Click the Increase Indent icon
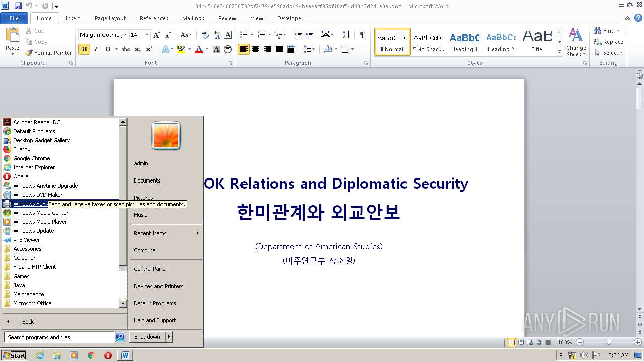 [310, 35]
